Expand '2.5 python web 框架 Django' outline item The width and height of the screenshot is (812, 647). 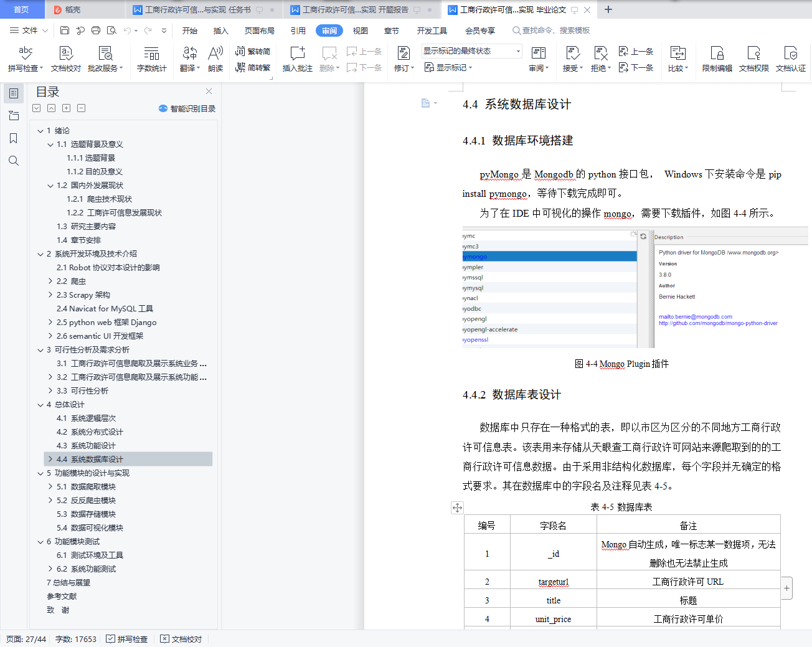(x=50, y=323)
